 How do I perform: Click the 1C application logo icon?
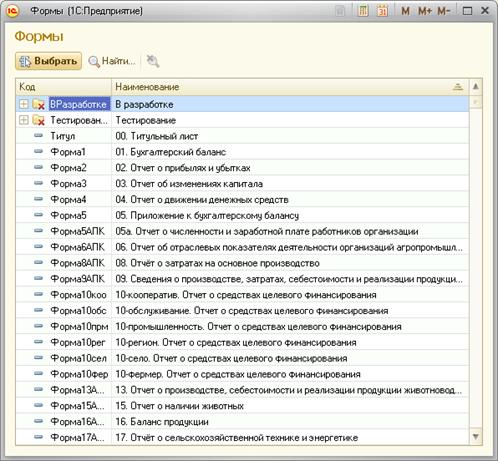pos(12,11)
